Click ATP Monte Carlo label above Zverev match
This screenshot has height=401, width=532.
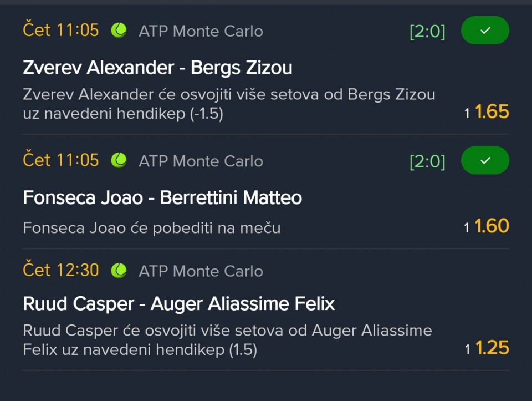pyautogui.click(x=201, y=31)
